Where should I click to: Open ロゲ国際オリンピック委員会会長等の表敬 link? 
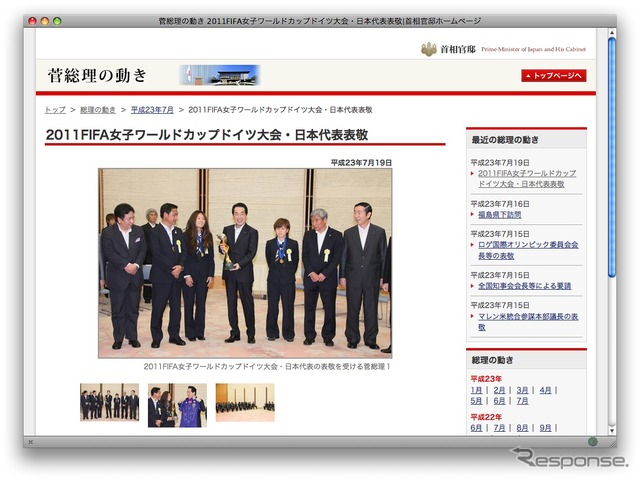528,250
